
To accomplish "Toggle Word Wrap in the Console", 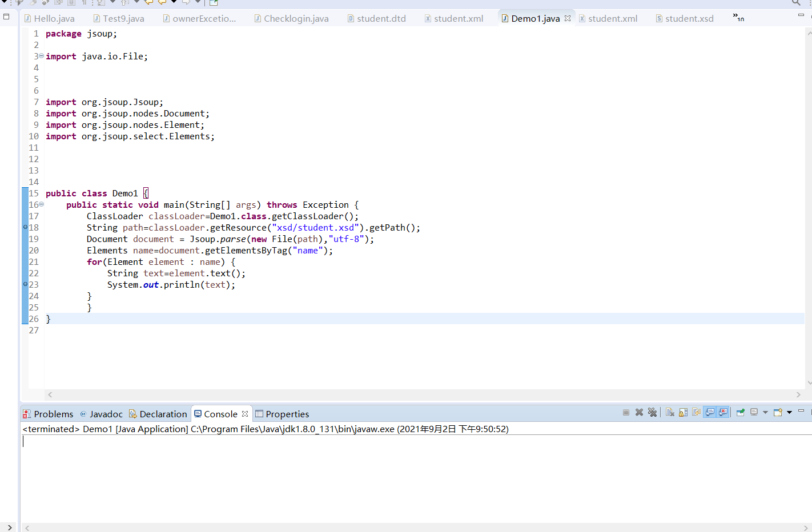I will 696,412.
